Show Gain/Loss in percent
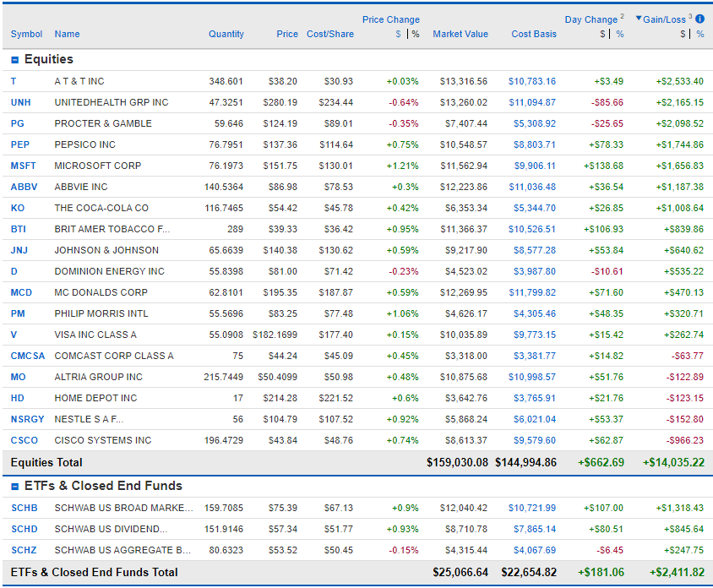 [700, 34]
